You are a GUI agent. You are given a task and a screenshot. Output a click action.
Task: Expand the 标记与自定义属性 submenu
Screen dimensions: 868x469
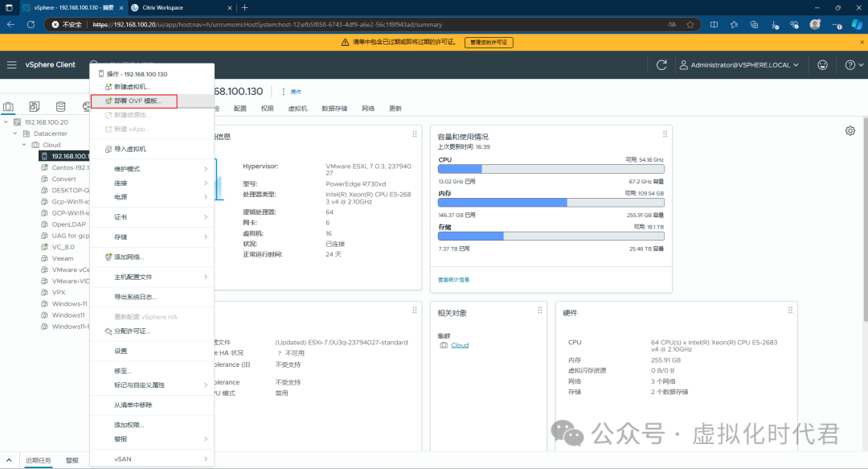152,385
